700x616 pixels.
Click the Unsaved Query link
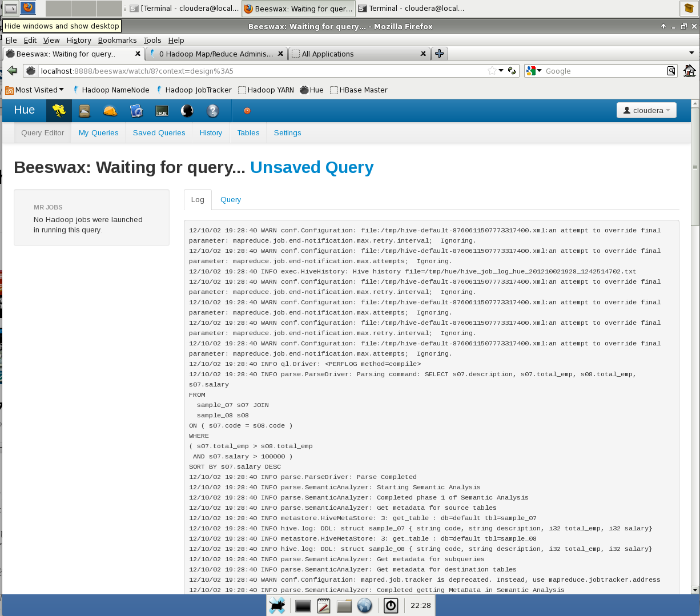pyautogui.click(x=312, y=167)
